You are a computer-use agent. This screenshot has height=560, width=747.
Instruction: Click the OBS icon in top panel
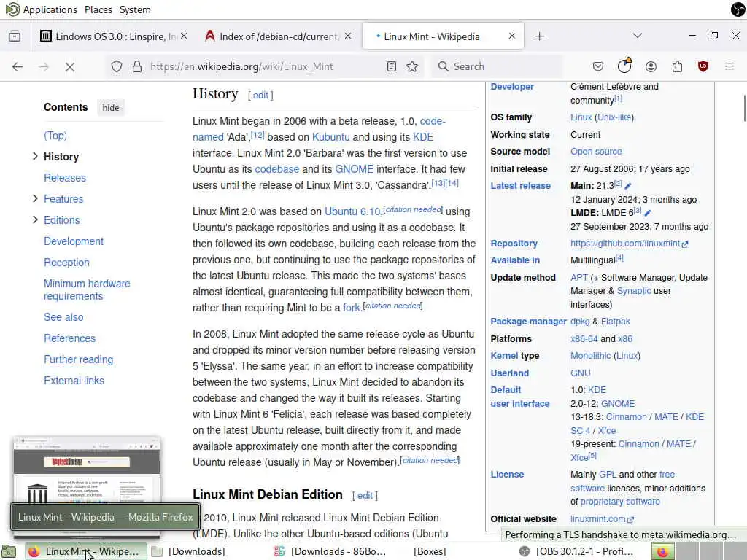click(x=738, y=9)
